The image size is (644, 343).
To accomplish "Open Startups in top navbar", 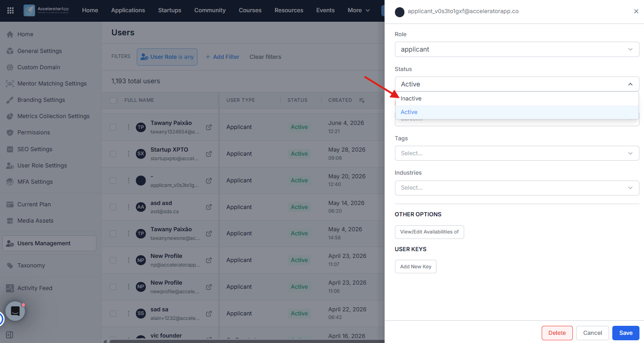I will coord(170,10).
